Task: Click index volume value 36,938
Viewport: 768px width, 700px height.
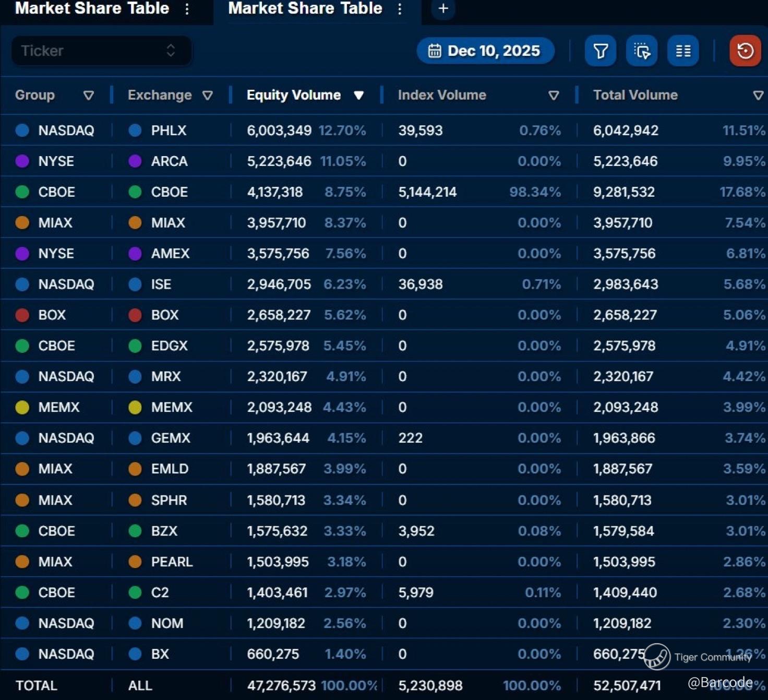Action: coord(421,284)
